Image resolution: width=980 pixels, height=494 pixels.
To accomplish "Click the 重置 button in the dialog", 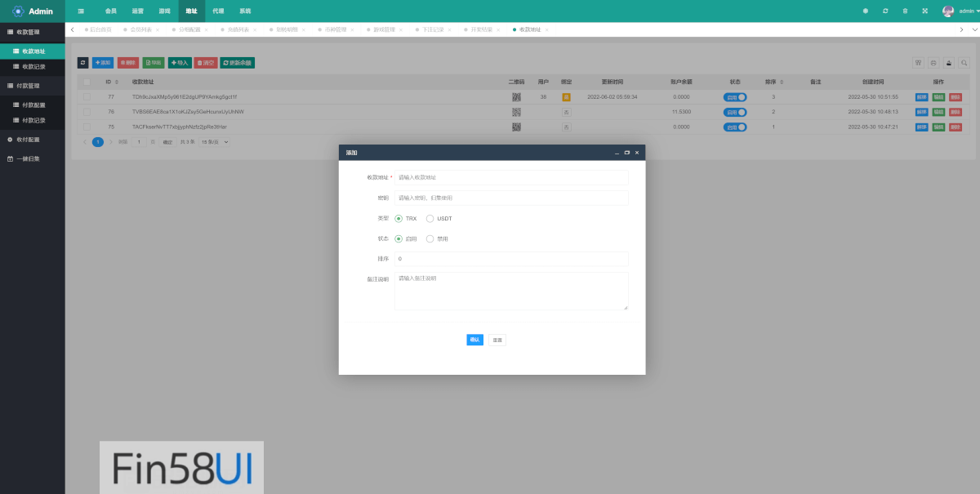I will point(497,340).
